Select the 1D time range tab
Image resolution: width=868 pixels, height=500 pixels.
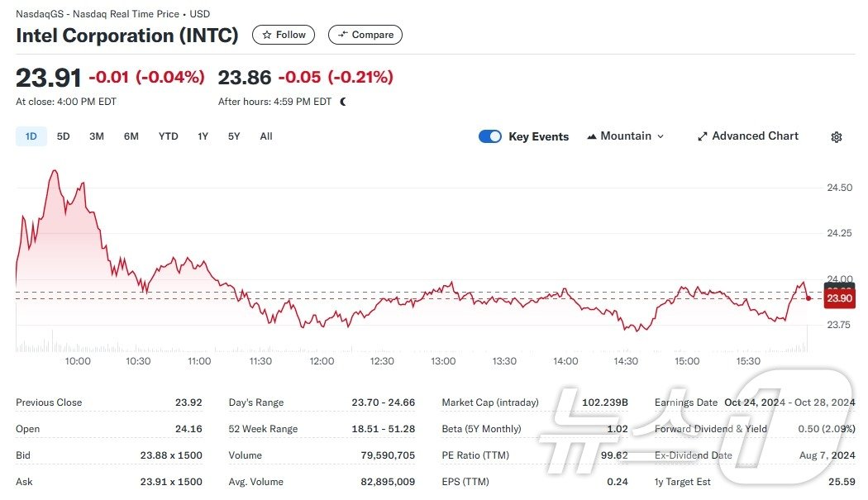tap(31, 136)
